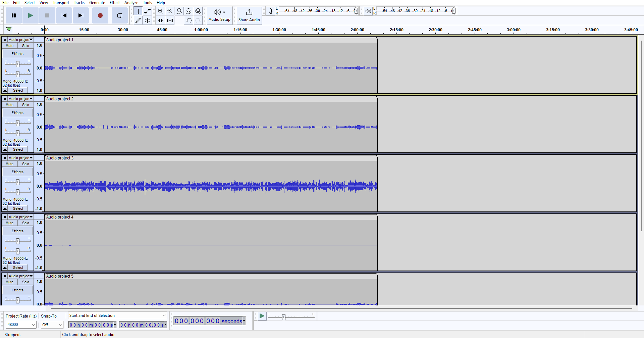Click Select button on Audio project 4 track
This screenshot has height=338, width=644.
(18, 268)
